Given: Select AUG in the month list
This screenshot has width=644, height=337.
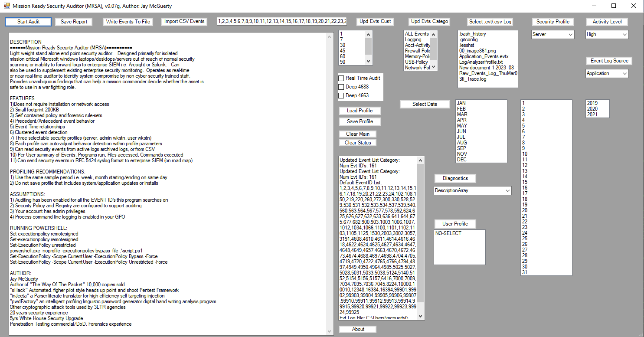Looking at the screenshot, I should tap(462, 143).
